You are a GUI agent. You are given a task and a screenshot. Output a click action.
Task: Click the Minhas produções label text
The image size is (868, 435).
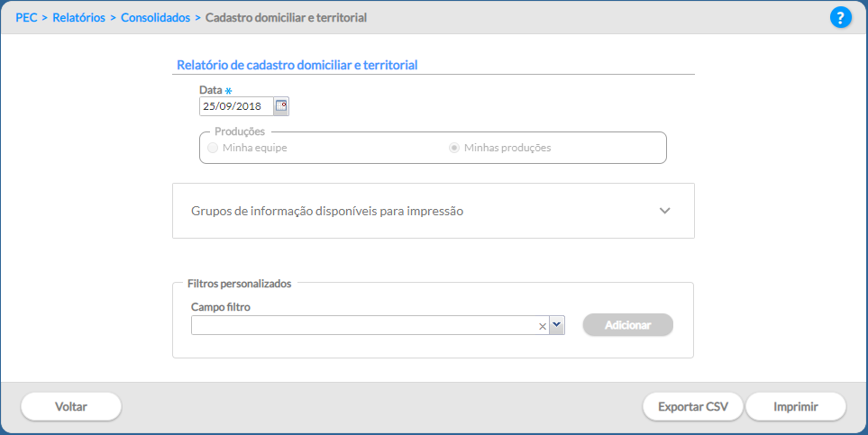(x=507, y=148)
